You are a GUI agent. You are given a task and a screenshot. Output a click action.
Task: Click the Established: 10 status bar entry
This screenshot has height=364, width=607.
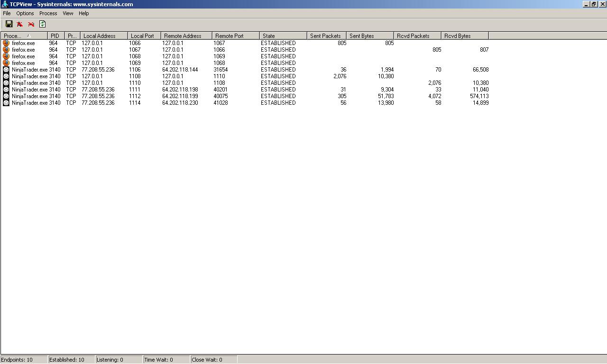click(x=72, y=360)
